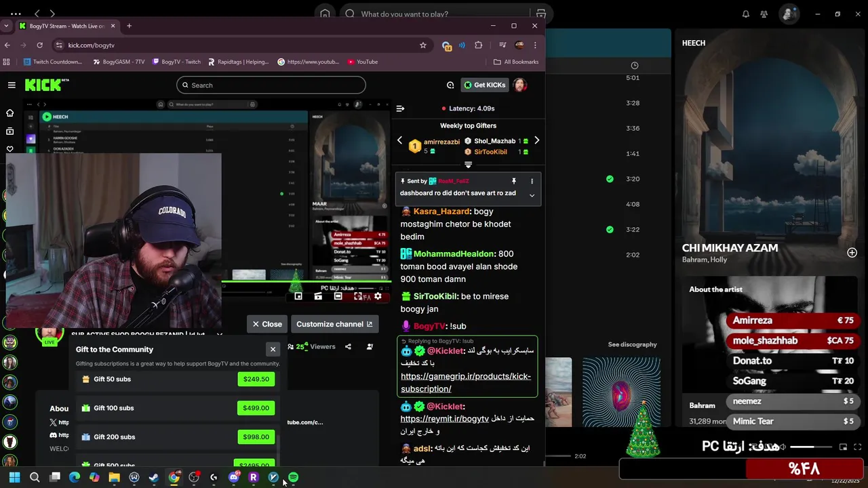Open Discord from the taskbar
The width and height of the screenshot is (868, 488).
234,477
